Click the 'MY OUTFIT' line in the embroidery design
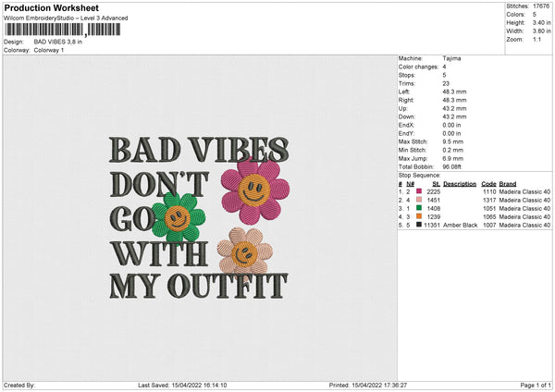Image resolution: width=555 pixels, height=392 pixels. click(x=199, y=286)
